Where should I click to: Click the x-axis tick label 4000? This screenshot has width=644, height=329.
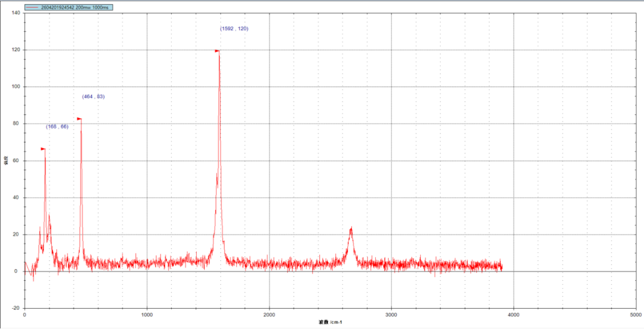pyautogui.click(x=513, y=314)
